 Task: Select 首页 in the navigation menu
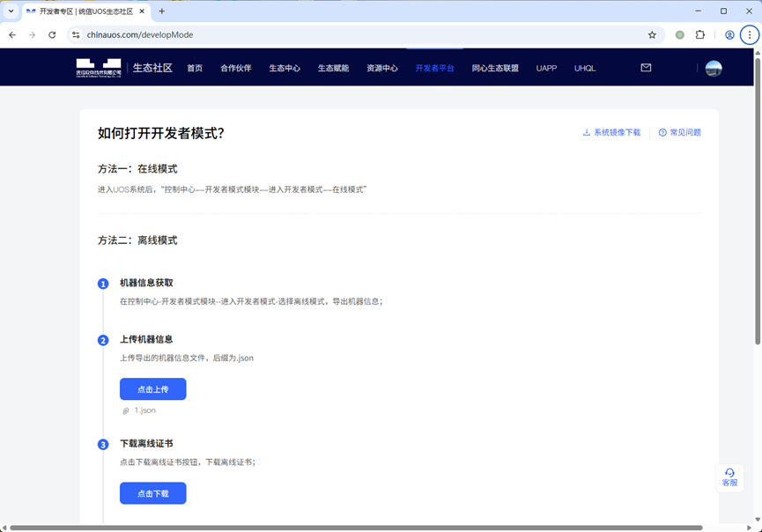click(x=195, y=67)
